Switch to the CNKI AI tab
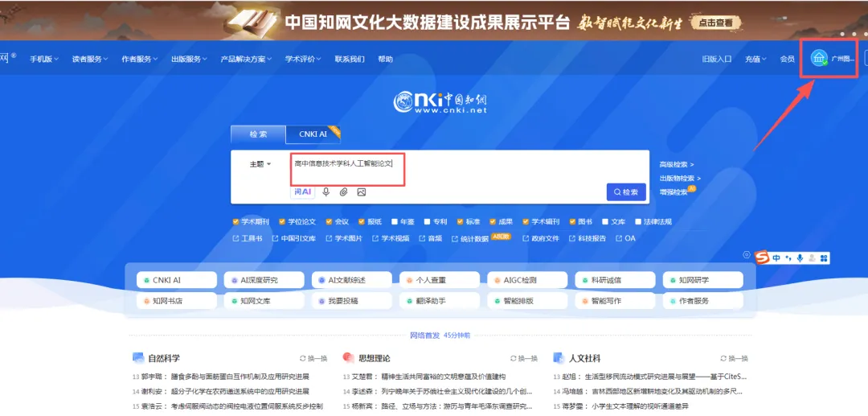 (313, 134)
